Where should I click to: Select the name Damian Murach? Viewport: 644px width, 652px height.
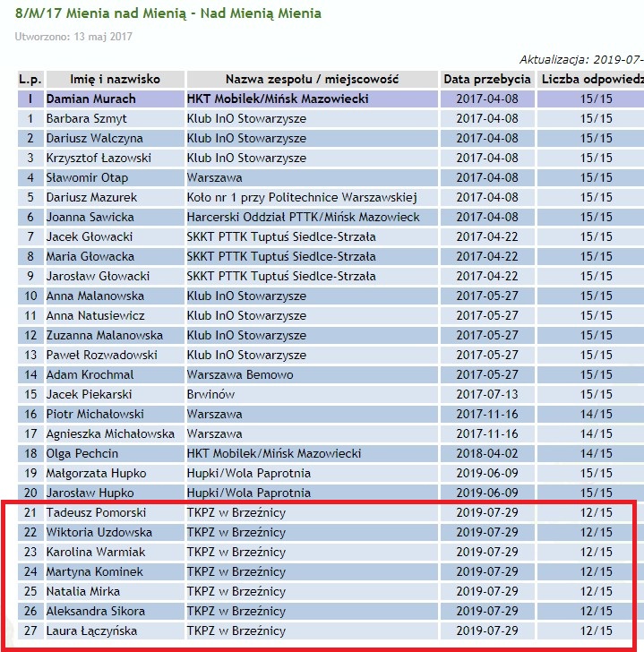pyautogui.click(x=91, y=99)
